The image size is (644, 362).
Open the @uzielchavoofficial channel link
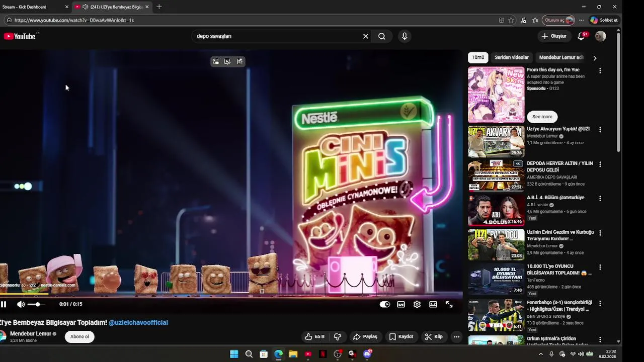click(x=138, y=323)
